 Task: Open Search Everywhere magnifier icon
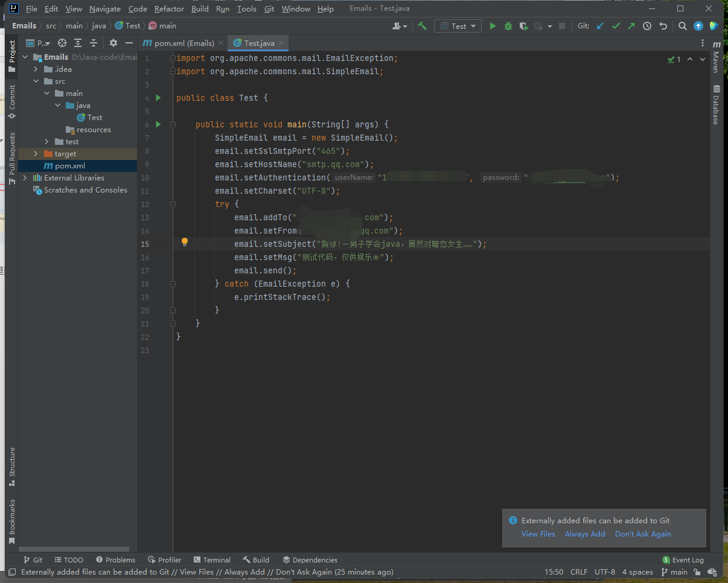click(682, 26)
